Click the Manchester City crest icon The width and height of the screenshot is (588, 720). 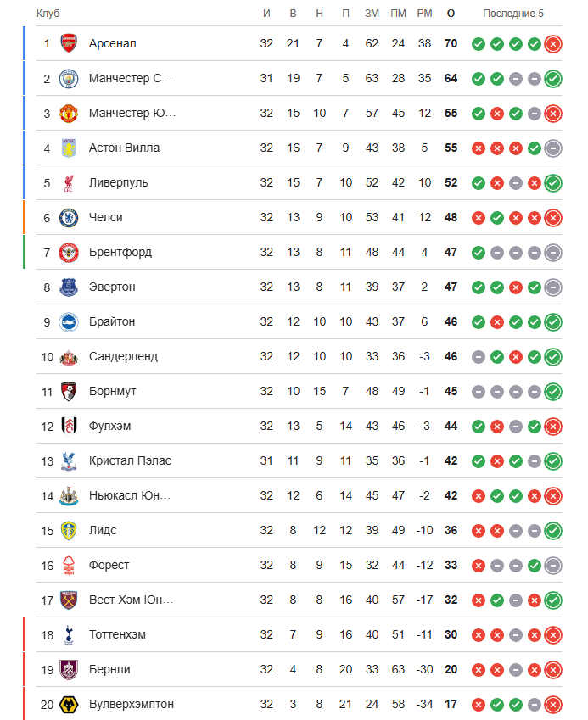(x=69, y=78)
